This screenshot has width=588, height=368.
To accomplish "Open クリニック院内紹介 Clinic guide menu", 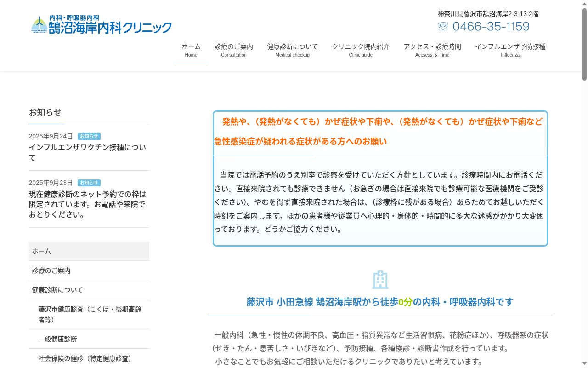I will tap(361, 50).
